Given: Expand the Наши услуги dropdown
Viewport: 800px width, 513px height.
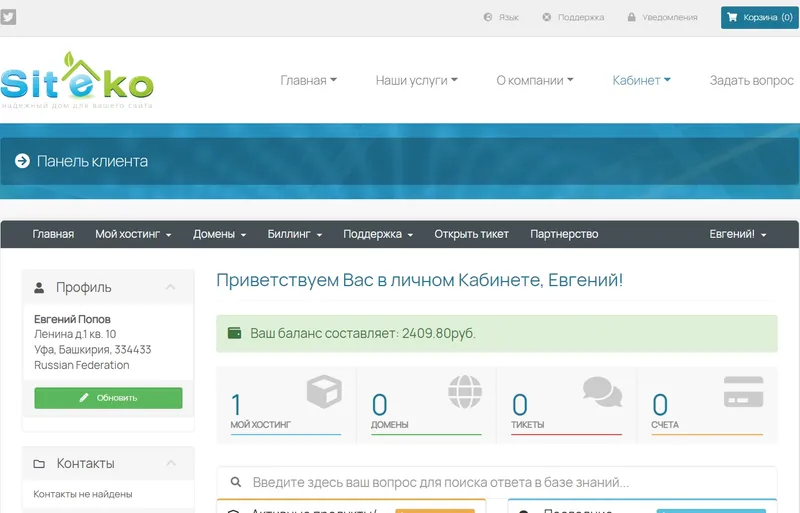Looking at the screenshot, I should 417,80.
